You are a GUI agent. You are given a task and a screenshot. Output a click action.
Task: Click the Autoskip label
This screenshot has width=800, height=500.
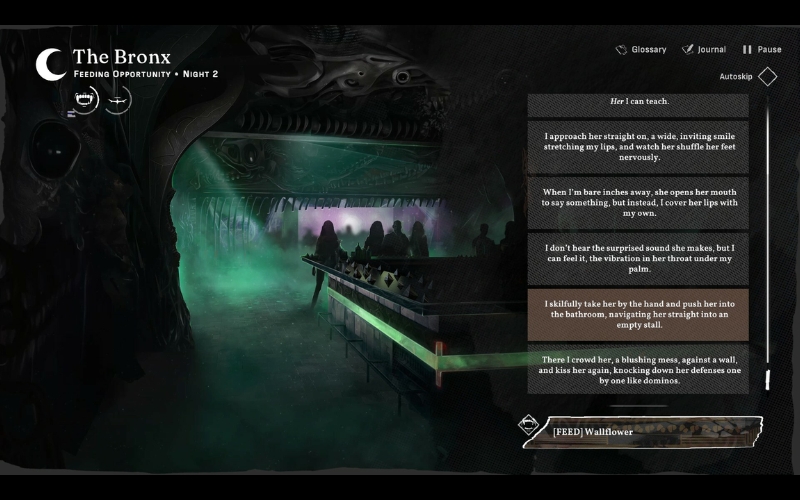[x=734, y=76]
